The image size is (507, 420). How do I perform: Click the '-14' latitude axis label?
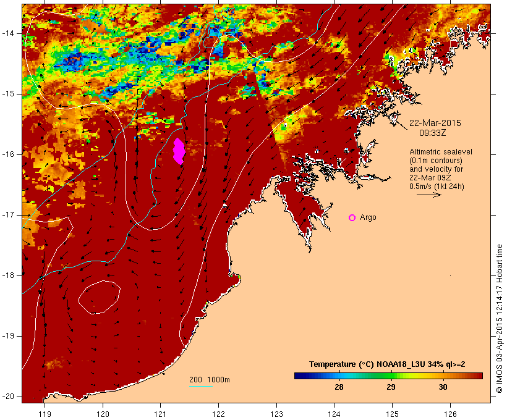(8, 33)
